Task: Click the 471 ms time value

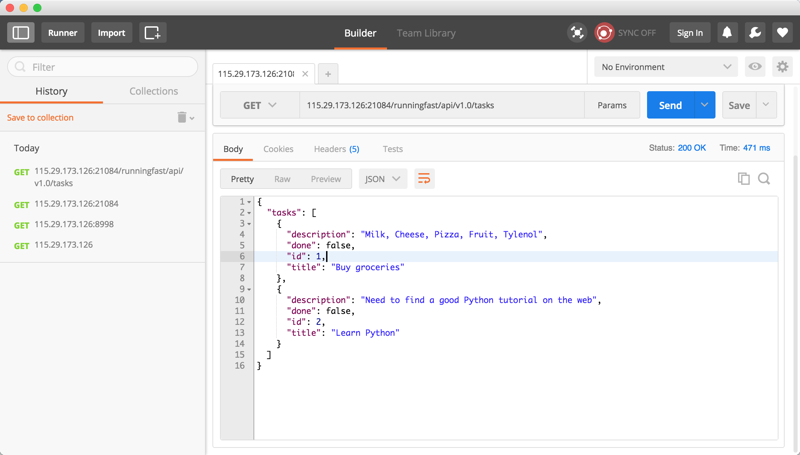Action: coord(757,148)
